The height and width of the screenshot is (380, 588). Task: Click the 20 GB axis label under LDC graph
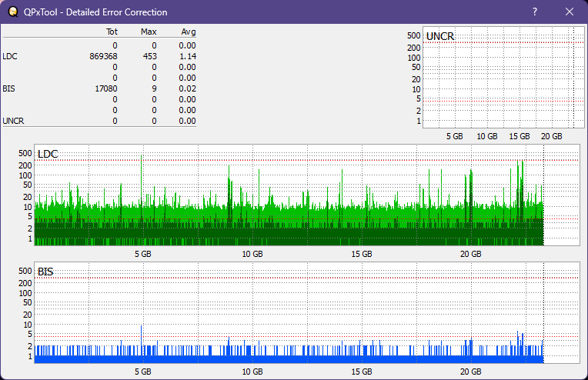coord(470,254)
